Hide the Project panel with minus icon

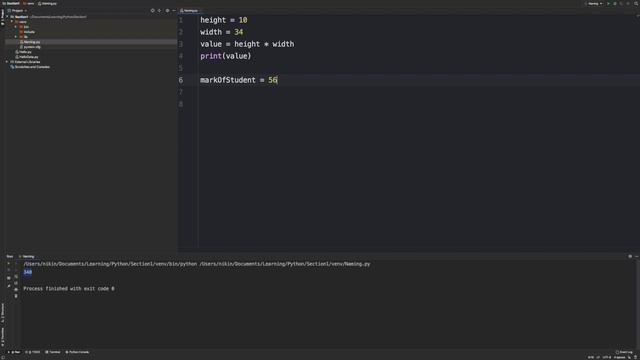click(174, 11)
